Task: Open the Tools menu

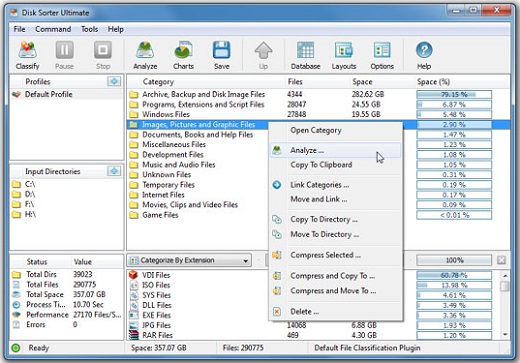Action: [x=89, y=29]
